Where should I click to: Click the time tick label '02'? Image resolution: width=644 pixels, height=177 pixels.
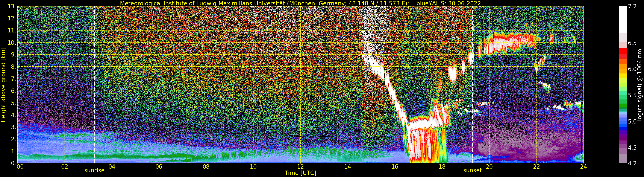[x=65, y=167]
